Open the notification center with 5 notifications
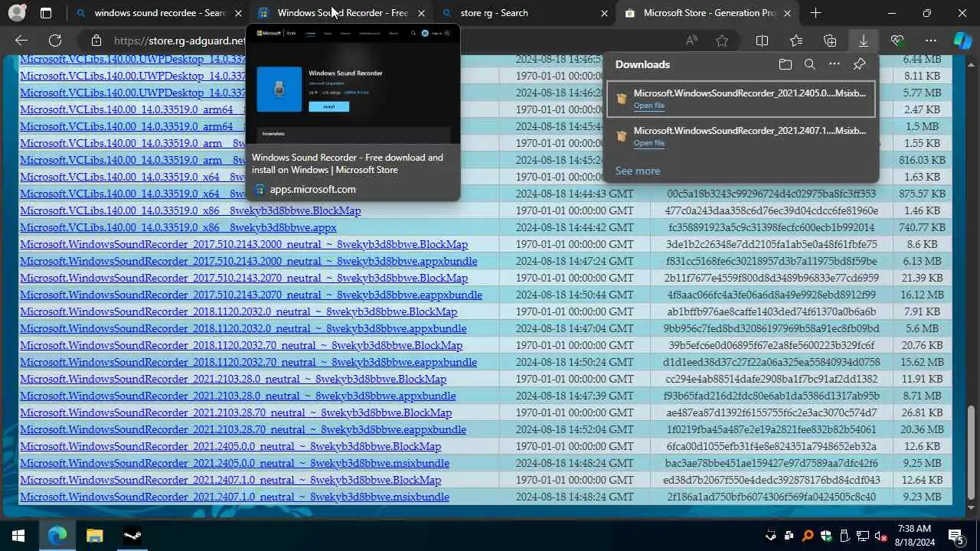Viewport: 980px width, 551px height. (x=956, y=536)
